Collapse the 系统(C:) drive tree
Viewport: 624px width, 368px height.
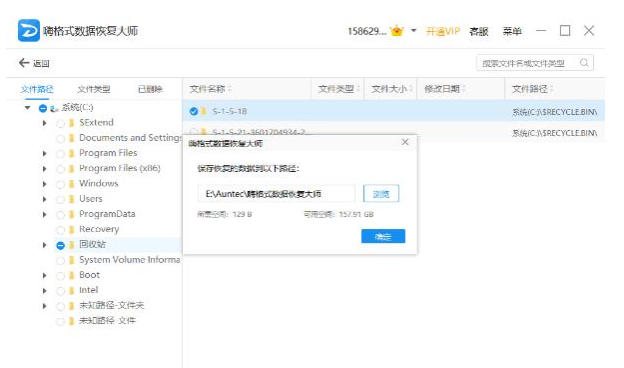(x=27, y=107)
